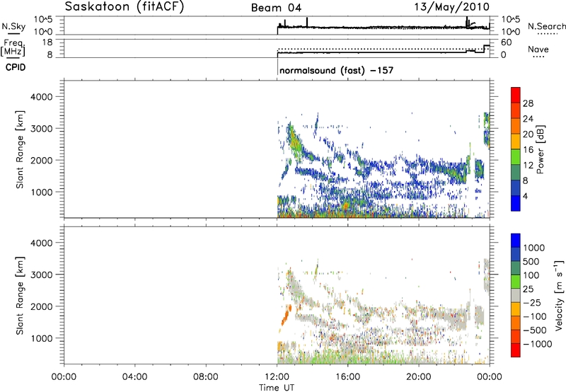Click the "Beam 04" label

(276, 8)
